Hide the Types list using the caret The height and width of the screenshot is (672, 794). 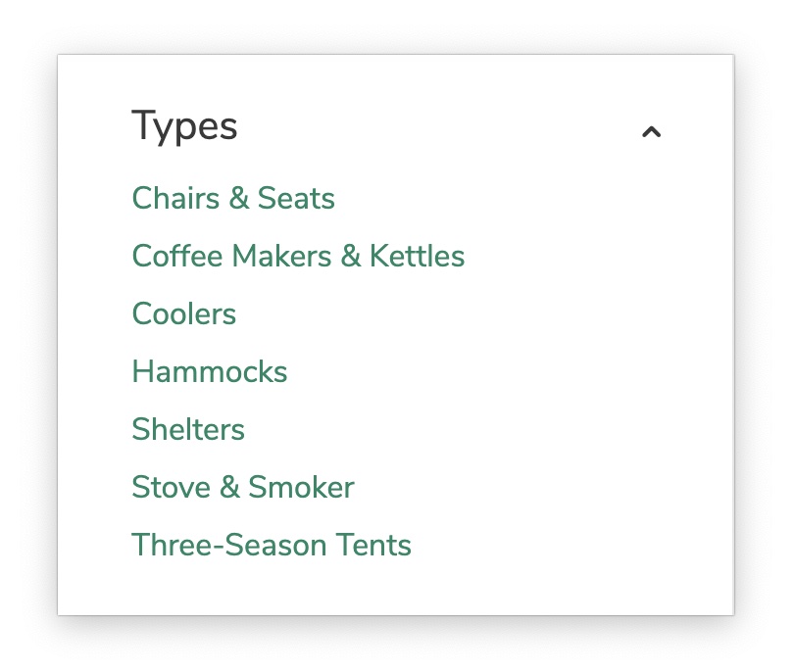[x=651, y=131]
